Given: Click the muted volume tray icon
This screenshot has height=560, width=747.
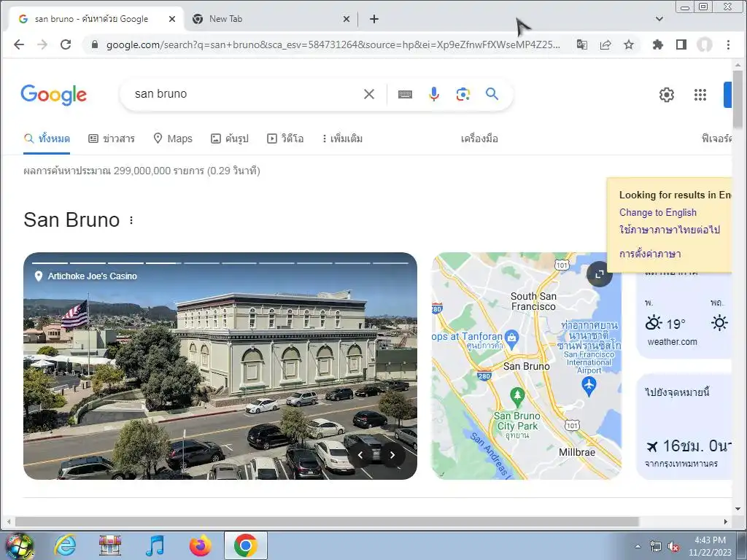Looking at the screenshot, I should [x=673, y=547].
